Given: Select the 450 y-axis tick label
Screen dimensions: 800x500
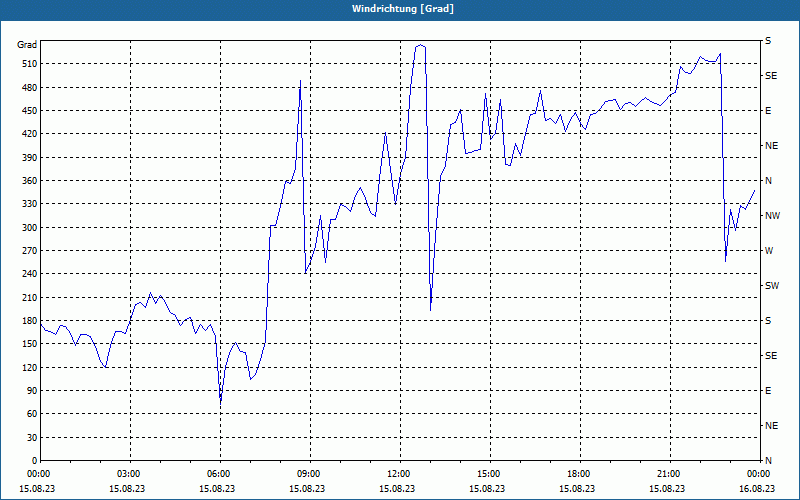Looking at the screenshot, I should point(29,111).
